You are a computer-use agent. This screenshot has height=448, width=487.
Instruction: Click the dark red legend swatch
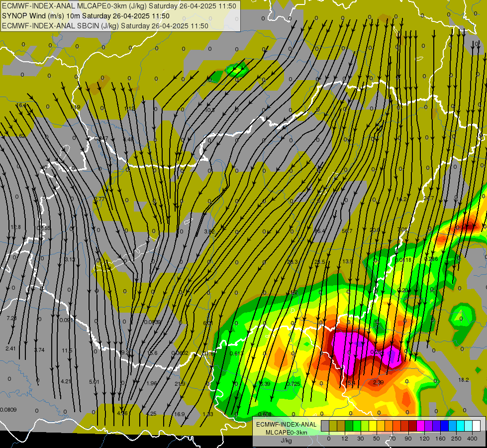coord(412,426)
